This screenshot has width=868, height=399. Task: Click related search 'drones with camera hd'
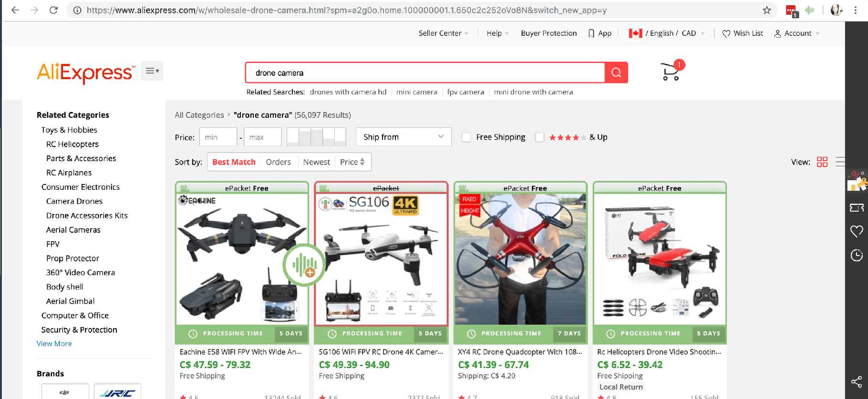pos(348,92)
